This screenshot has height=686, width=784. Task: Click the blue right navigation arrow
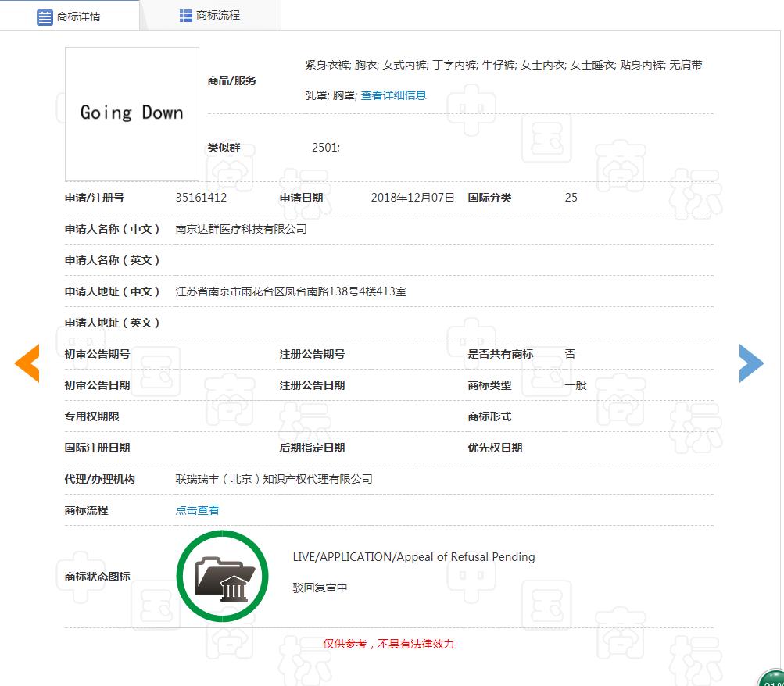tap(751, 363)
